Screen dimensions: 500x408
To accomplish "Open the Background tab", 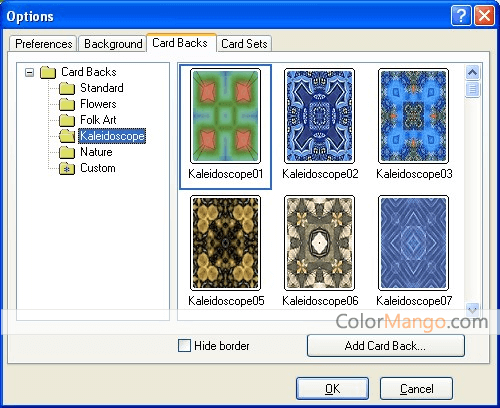I will point(113,44).
